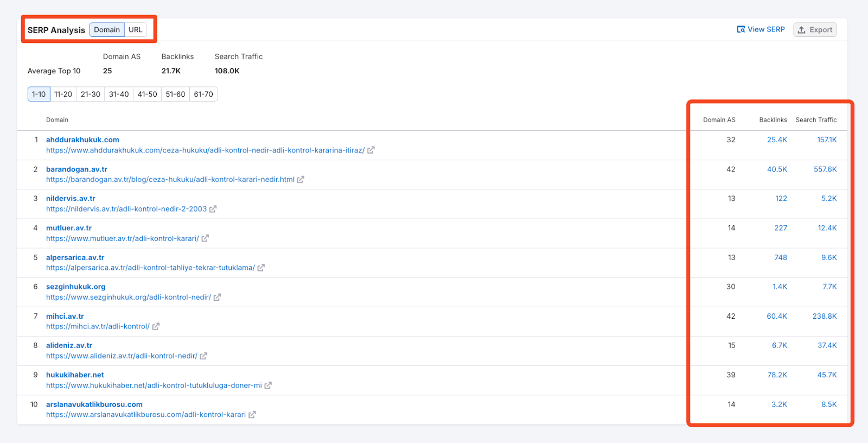Screen dimensions: 868x443
Task: Select the 31-40 results range tab
Action: point(119,94)
